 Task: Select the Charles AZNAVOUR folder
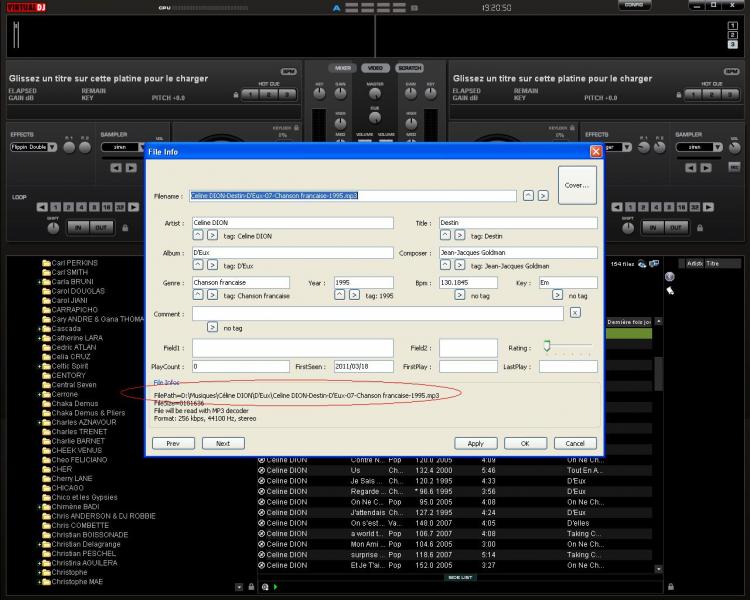coord(83,422)
